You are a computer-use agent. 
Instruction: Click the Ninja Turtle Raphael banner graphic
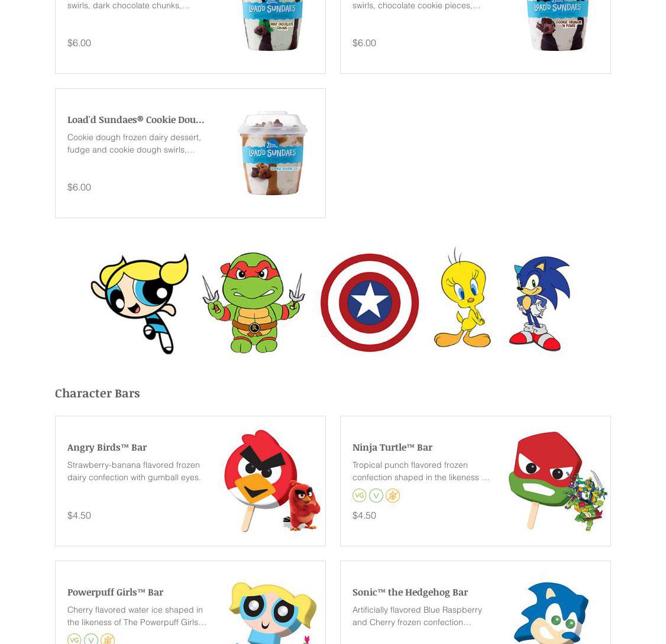coord(254,302)
